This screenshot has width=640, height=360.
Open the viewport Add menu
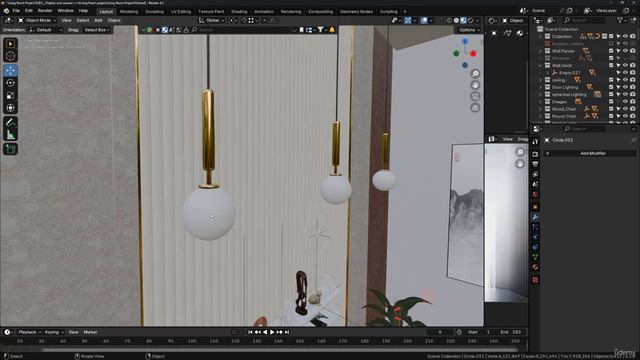(x=98, y=20)
